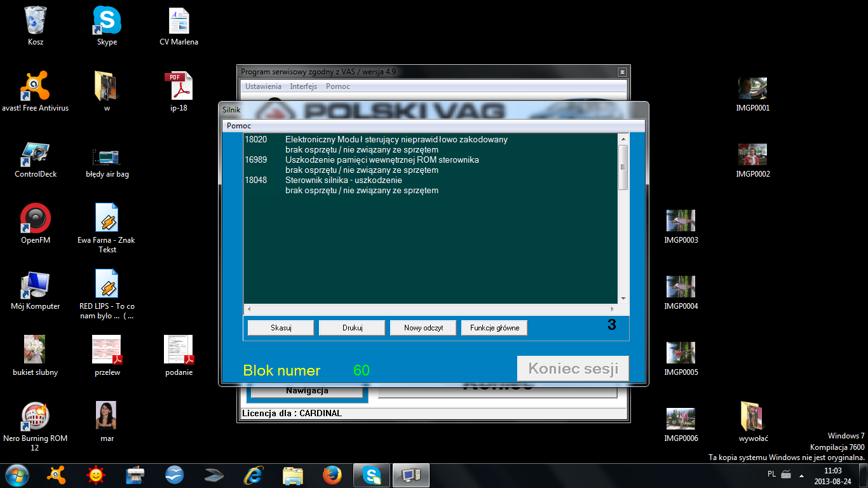868x488 pixels.
Task: Open Internet Explorer from the taskbar
Action: (x=254, y=475)
